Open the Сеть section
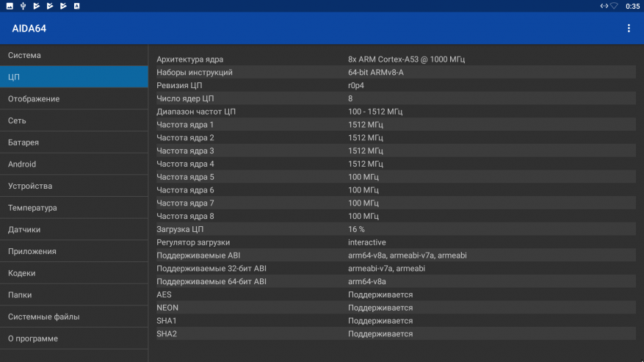 [73, 120]
